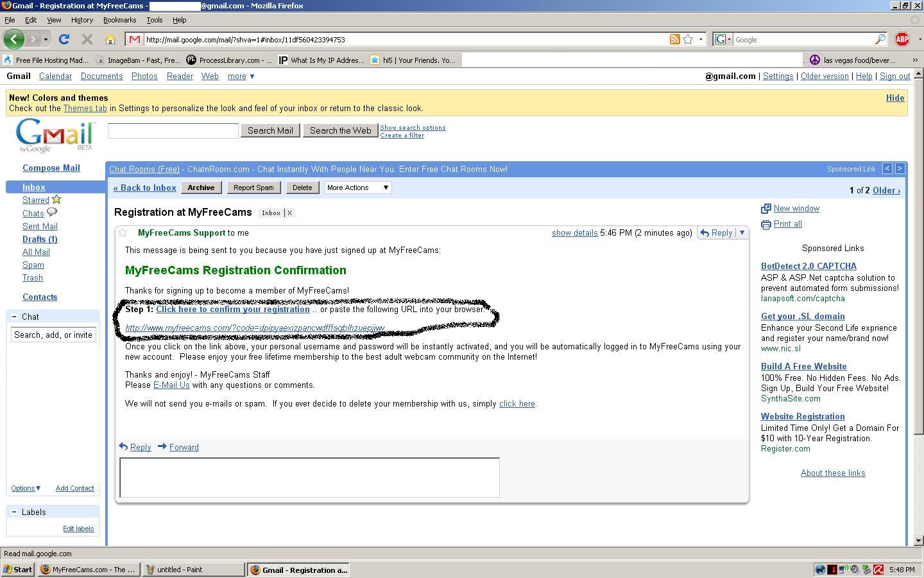Click the Hide link in themes banner

click(x=895, y=98)
